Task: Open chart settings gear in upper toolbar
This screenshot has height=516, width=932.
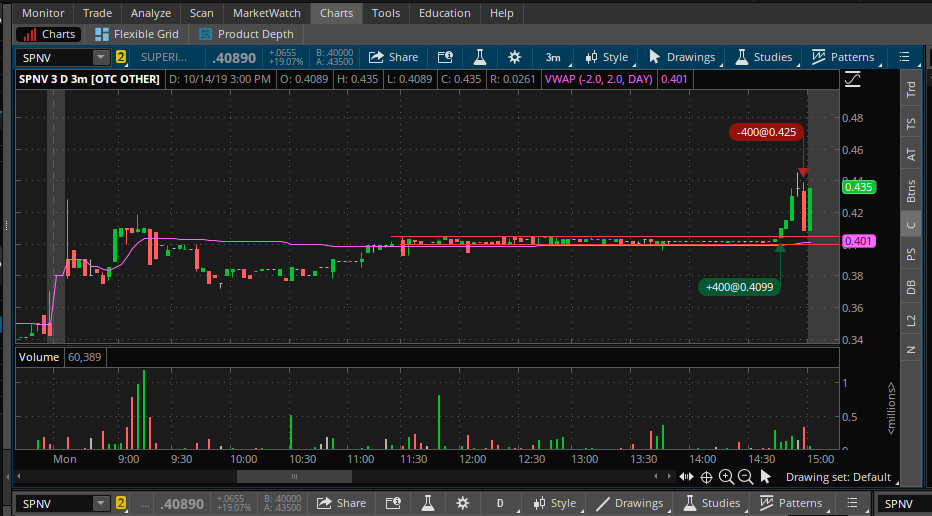Action: click(515, 58)
